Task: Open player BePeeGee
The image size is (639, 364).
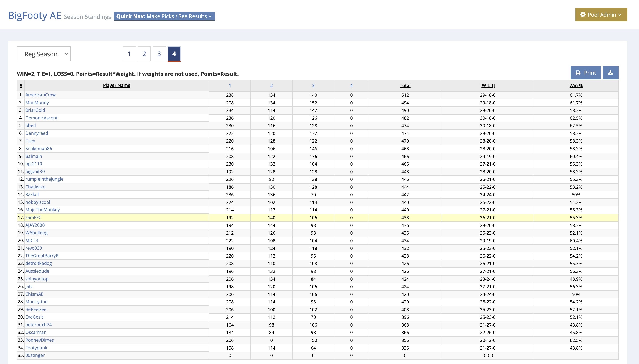Action: click(36, 309)
